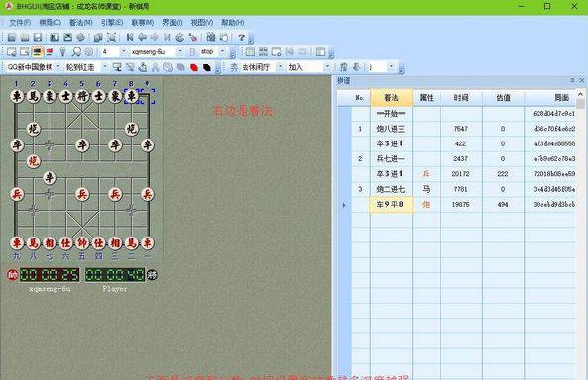Open the 去休闲厅 room dropdown

click(280, 67)
